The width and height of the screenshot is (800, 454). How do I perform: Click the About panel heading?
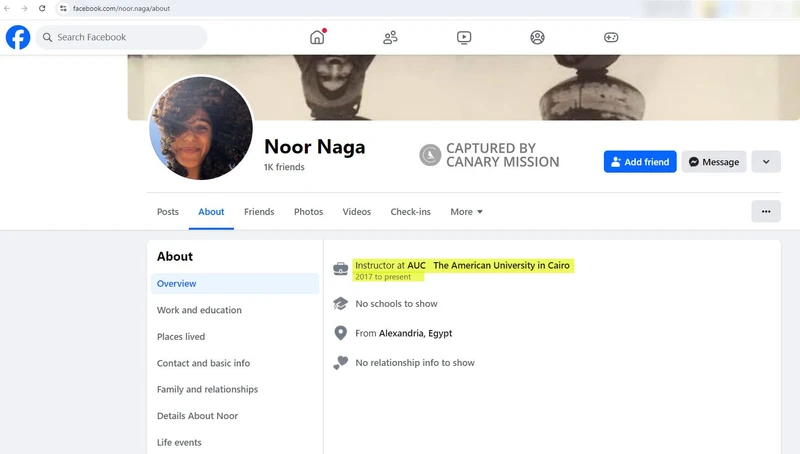[x=175, y=257]
